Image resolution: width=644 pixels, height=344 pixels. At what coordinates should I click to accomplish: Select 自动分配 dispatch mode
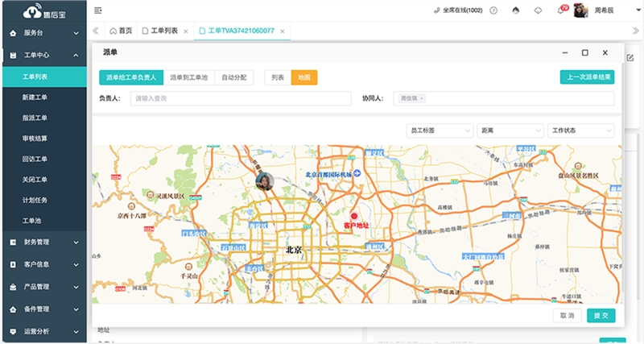pos(234,77)
